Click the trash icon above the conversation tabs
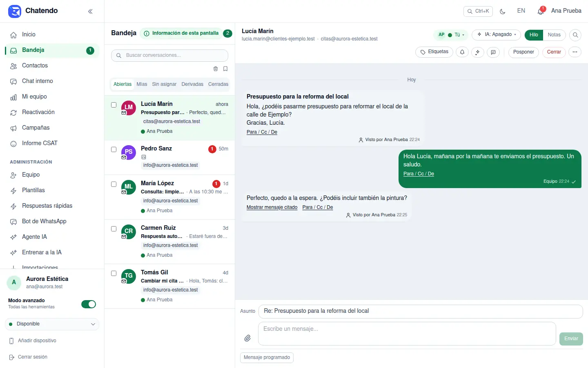 pos(216,69)
